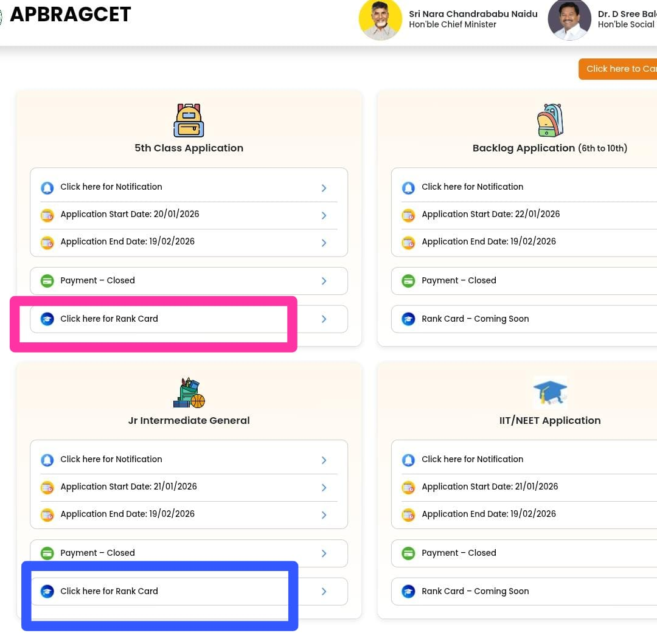This screenshot has height=644, width=657.
Task: Click 'Rank Card – Coming Soon' in IIT/NEET card
Action: (475, 591)
